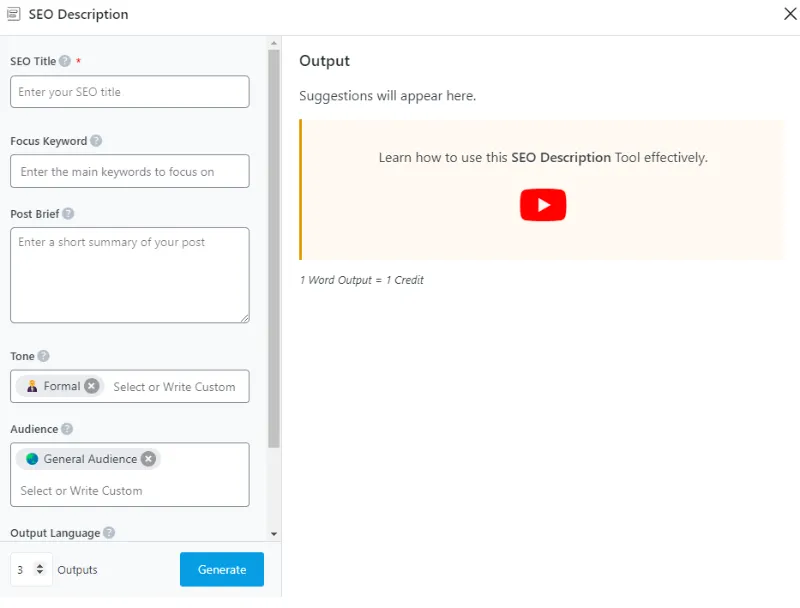Viewport: 800px width, 608px height.
Task: Click the scroll down arrow in form panel
Action: pyautogui.click(x=274, y=534)
